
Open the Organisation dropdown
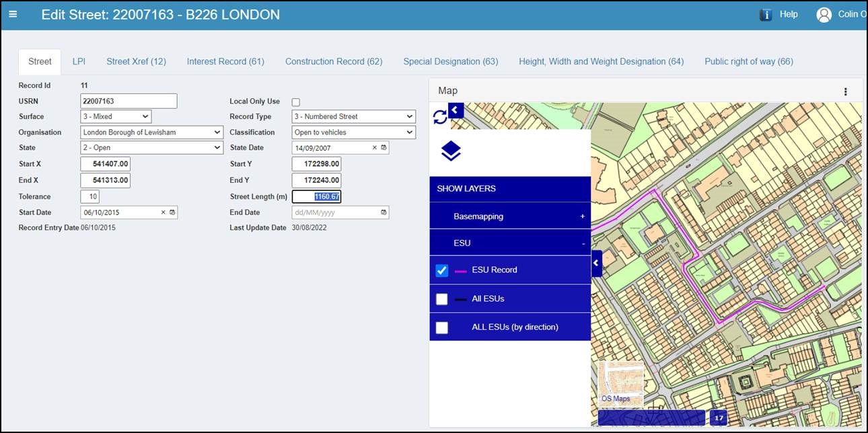point(151,132)
